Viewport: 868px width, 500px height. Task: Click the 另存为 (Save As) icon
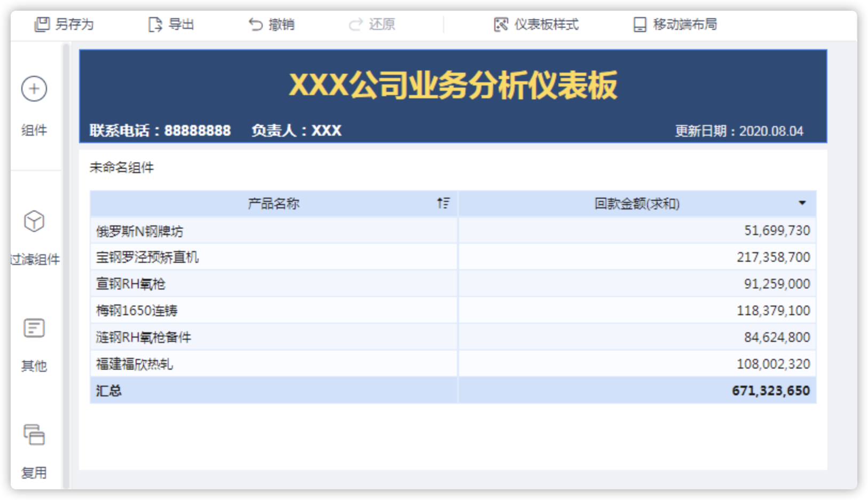(x=42, y=25)
